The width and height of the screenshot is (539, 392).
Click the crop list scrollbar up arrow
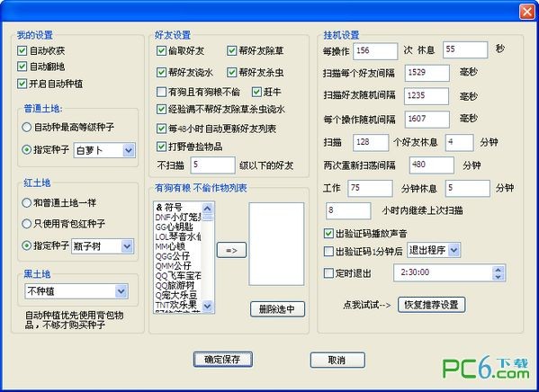point(207,208)
